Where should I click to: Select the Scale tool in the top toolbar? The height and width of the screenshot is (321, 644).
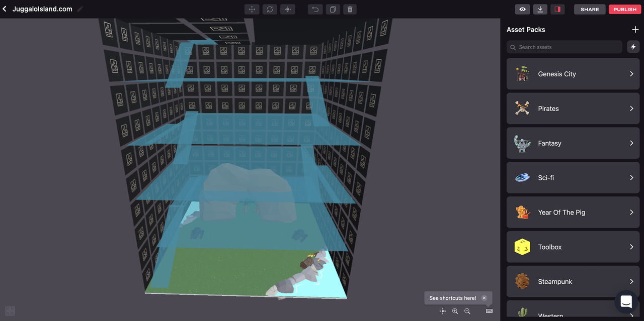click(287, 9)
